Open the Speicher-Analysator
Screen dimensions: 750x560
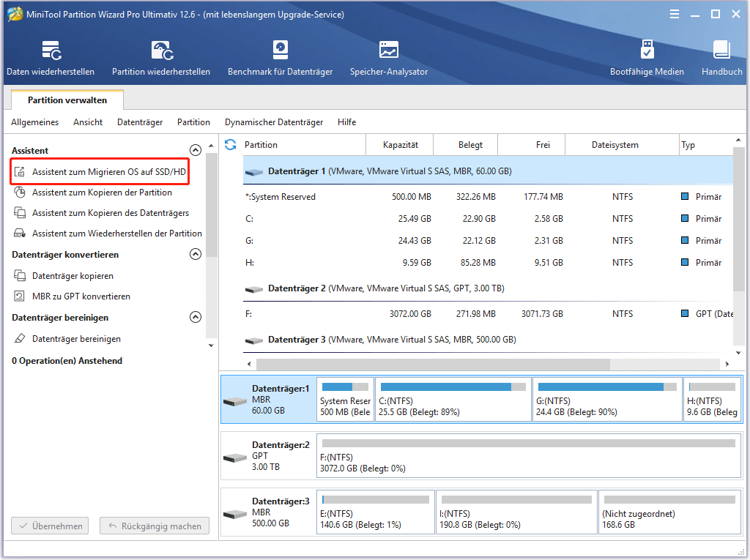(389, 57)
